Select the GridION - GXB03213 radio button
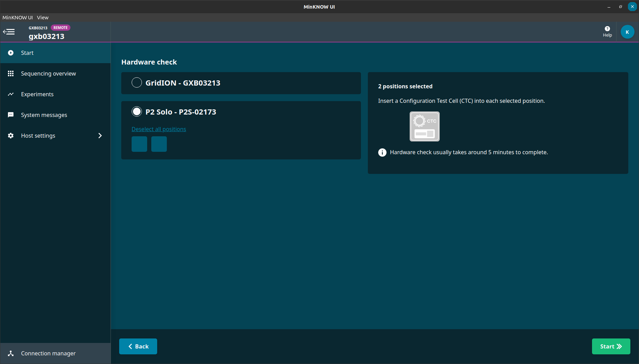639x364 pixels. [x=137, y=82]
